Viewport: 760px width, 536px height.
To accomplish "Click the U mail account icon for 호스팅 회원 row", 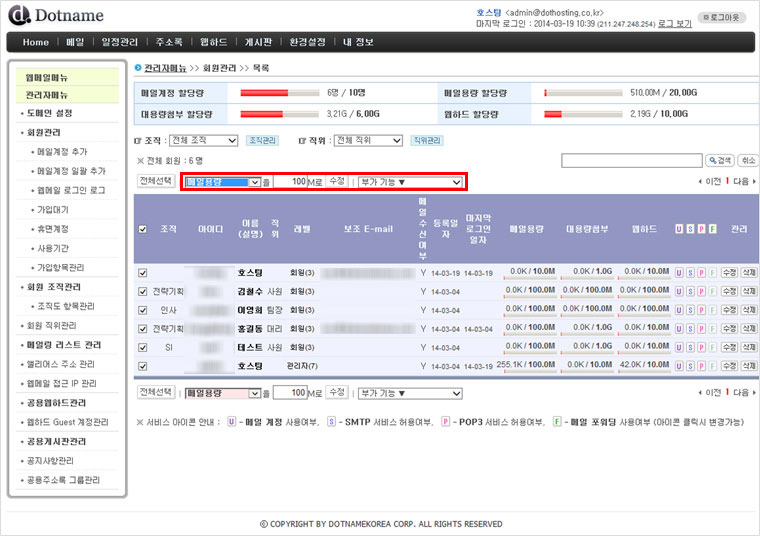I will [679, 272].
